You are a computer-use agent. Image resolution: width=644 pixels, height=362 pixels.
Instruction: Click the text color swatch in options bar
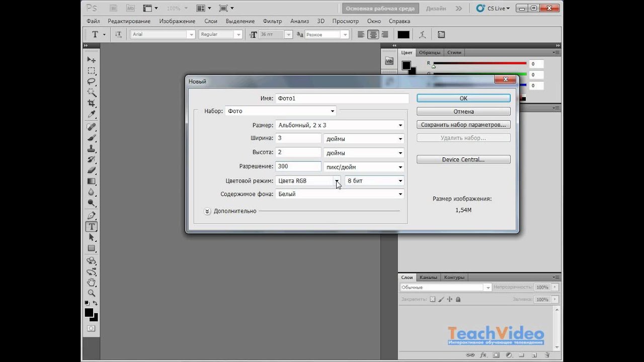pos(404,35)
